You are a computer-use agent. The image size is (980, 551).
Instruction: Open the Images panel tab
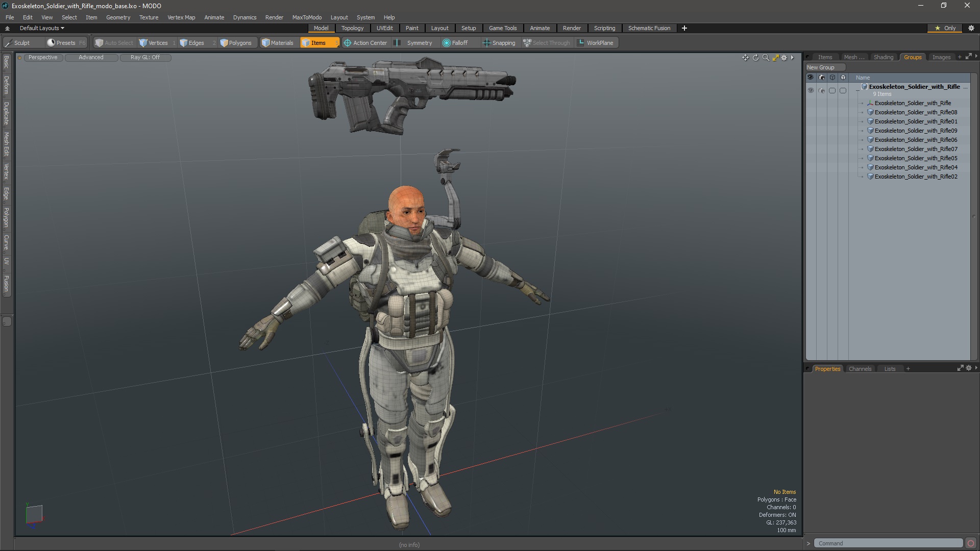(x=941, y=57)
